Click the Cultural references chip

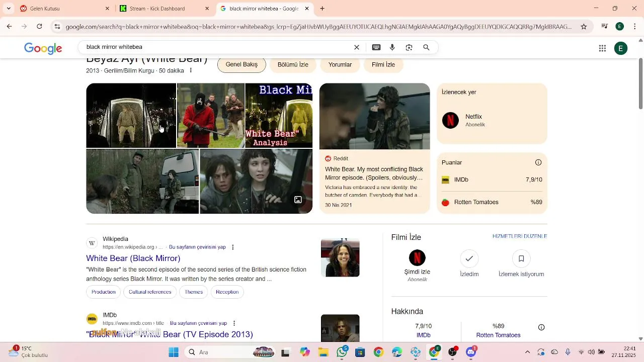150,292
